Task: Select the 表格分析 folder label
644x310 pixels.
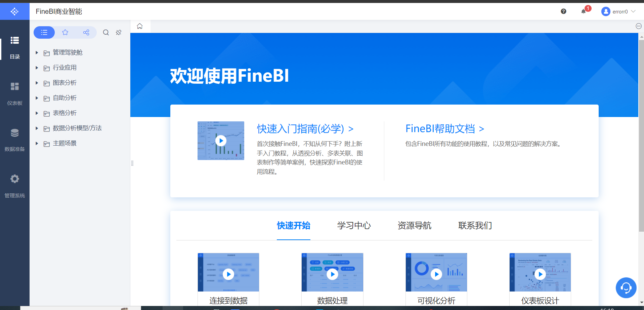Action: pyautogui.click(x=65, y=113)
